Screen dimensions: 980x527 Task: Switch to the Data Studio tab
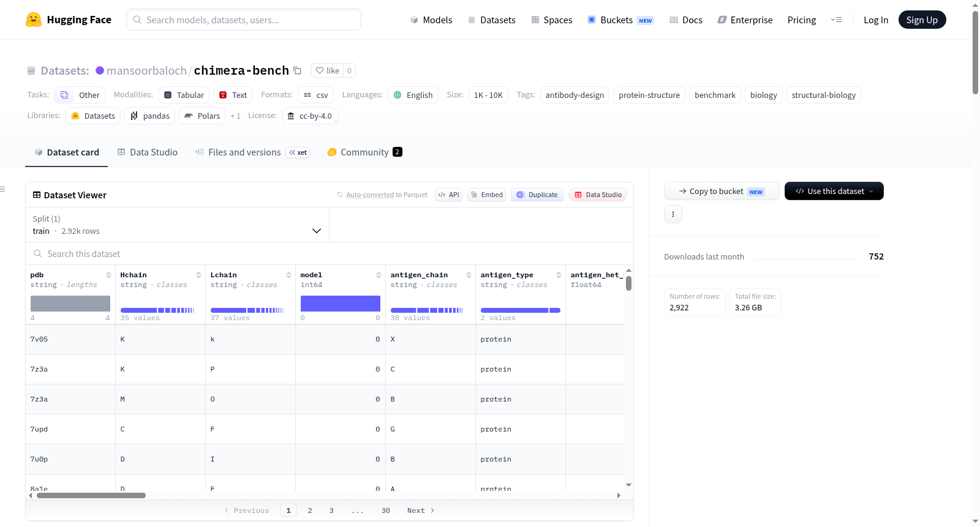click(148, 152)
